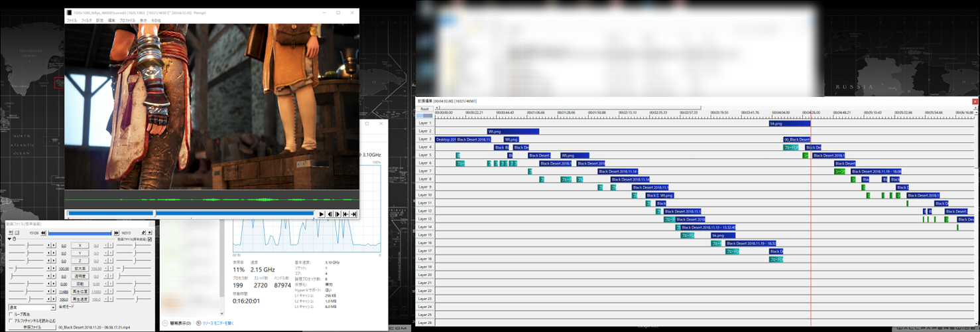The height and width of the screenshot is (332, 980).
Task: Select the Wt.png object on Layer 2
Action: point(513,131)
